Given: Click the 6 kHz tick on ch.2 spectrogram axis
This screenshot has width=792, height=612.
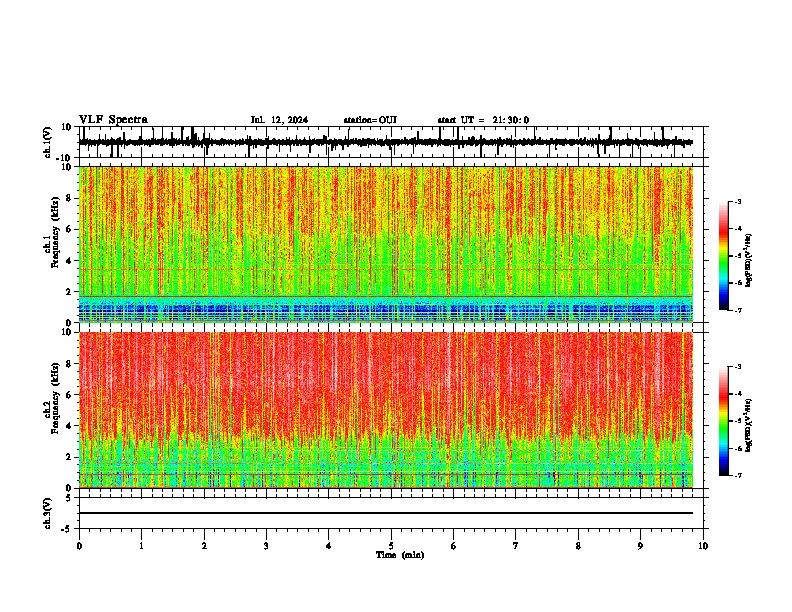Looking at the screenshot, I should 69,394.
